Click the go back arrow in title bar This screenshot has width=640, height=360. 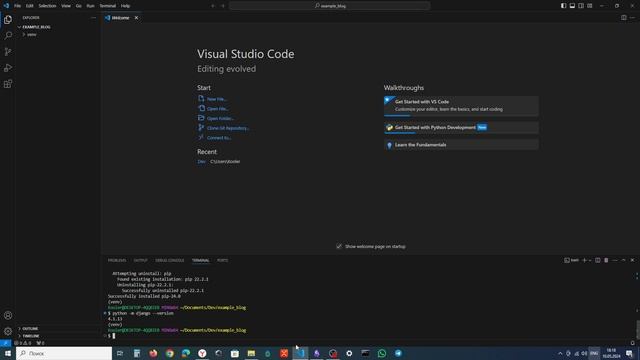213,6
